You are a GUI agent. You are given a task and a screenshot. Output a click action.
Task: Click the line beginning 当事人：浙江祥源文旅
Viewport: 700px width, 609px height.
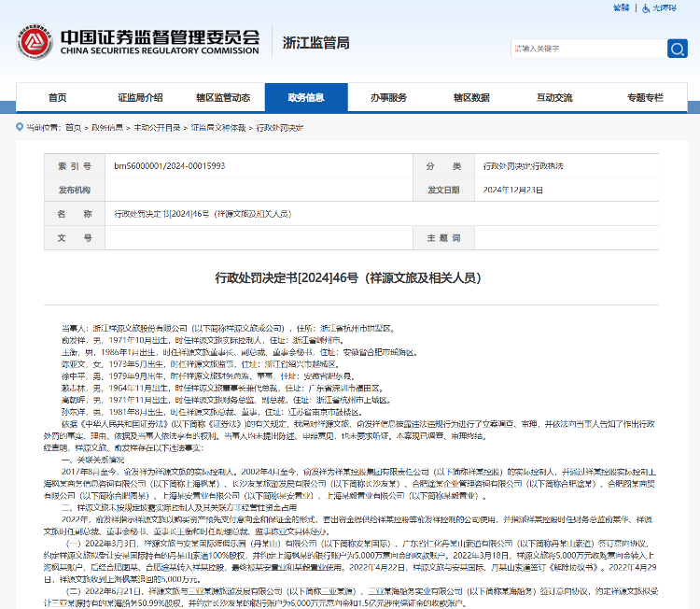(x=229, y=329)
